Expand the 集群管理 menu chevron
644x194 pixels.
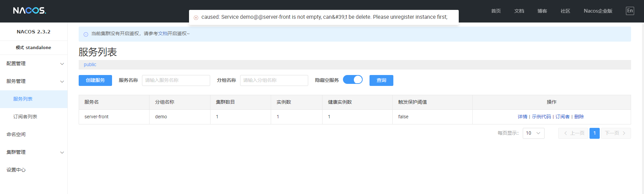tap(62, 152)
